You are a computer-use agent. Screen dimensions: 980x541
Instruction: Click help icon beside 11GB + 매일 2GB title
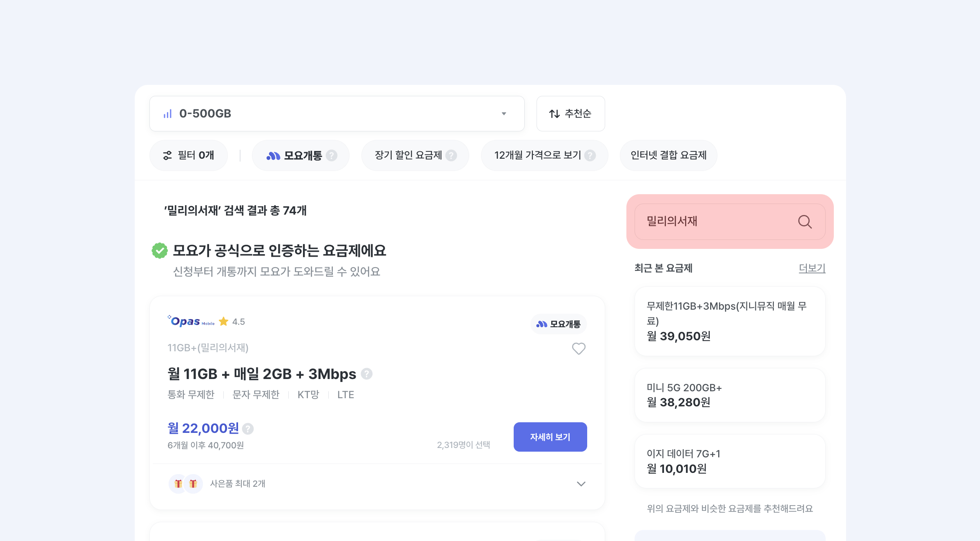(367, 374)
